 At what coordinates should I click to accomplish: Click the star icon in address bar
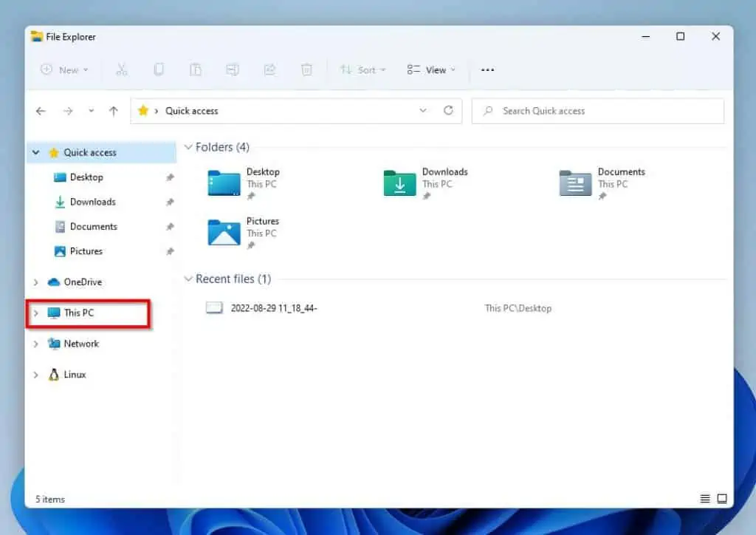coord(143,111)
